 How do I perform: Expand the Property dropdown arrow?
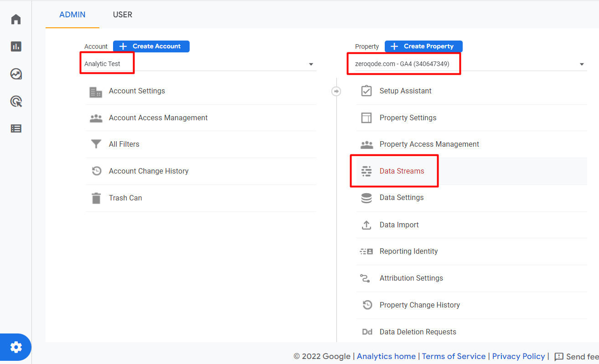click(x=582, y=64)
